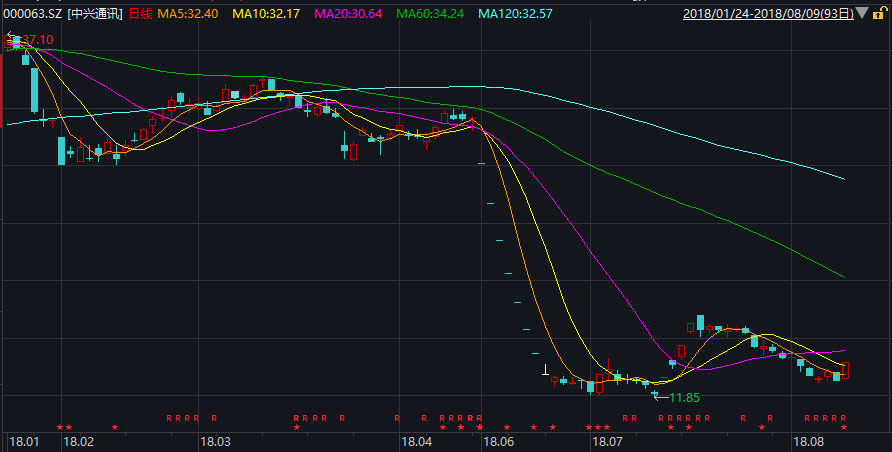Click the 11.85 low price label
The height and width of the screenshot is (452, 892).
pos(685,397)
